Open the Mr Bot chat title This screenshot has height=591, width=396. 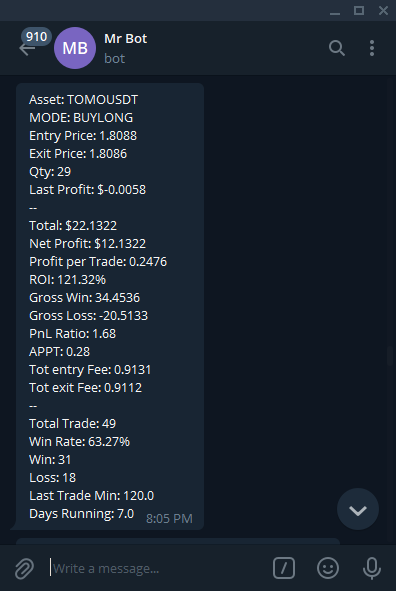[125, 38]
